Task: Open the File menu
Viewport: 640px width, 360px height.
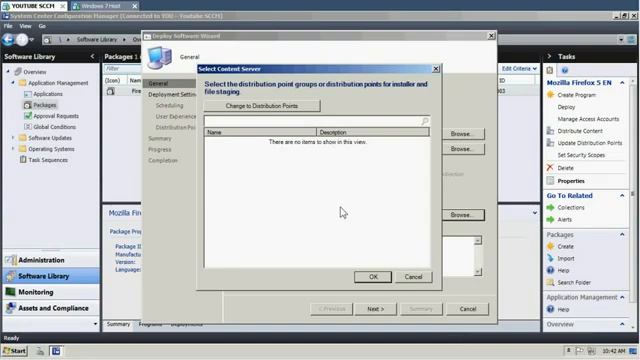Action: [x=8, y=26]
